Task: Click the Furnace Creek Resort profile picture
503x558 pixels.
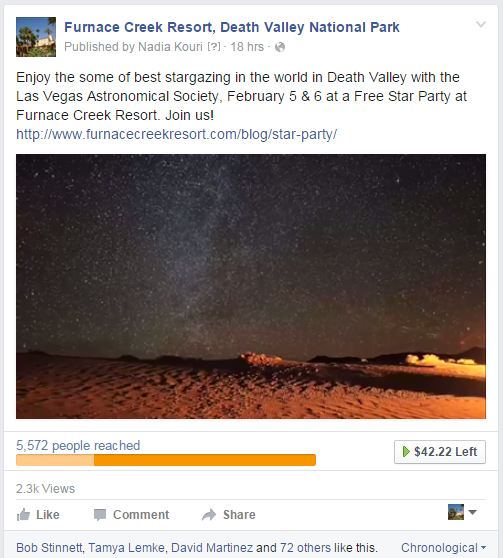Action: coord(36,37)
